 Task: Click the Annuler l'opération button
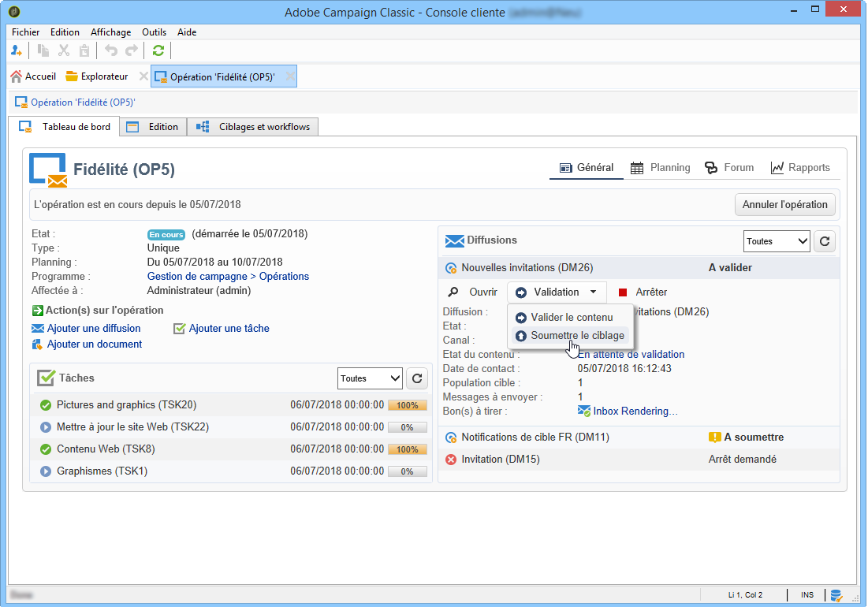(x=784, y=205)
